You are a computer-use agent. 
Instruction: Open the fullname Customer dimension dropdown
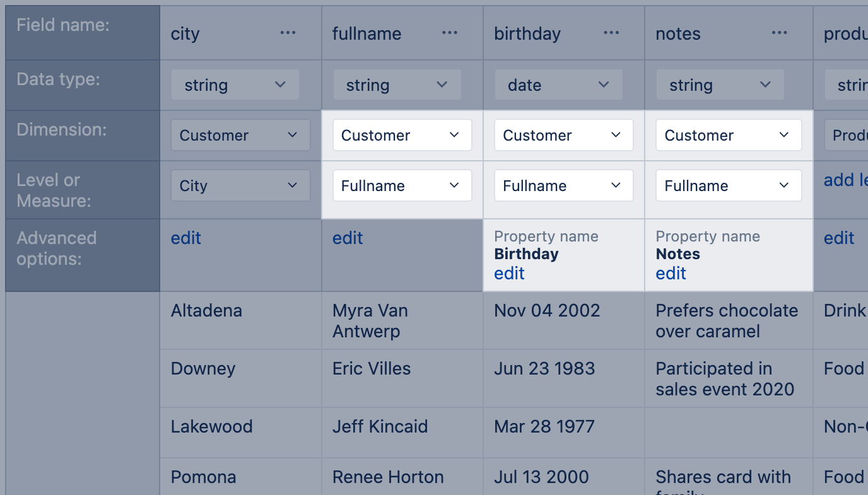click(x=402, y=136)
